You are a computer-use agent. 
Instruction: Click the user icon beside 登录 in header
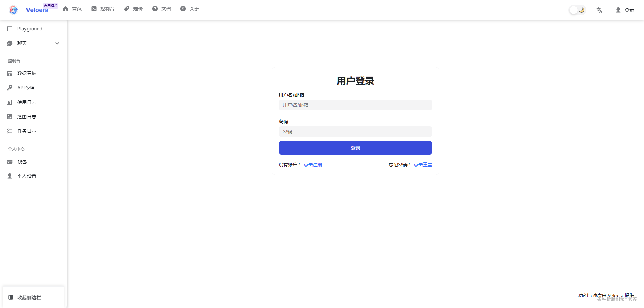click(x=618, y=10)
